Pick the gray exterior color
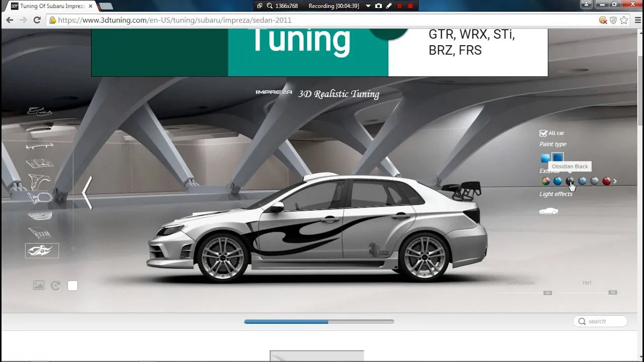Image resolution: width=644 pixels, height=362 pixels. 594,181
